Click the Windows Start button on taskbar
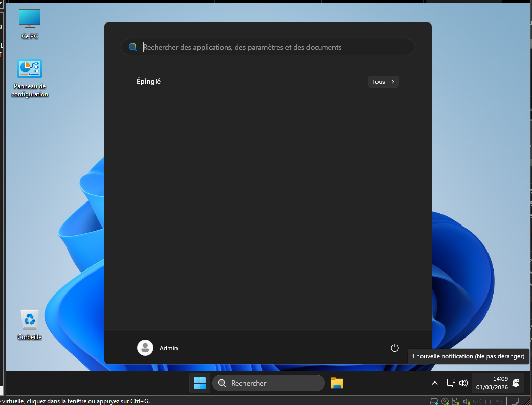 pyautogui.click(x=199, y=384)
